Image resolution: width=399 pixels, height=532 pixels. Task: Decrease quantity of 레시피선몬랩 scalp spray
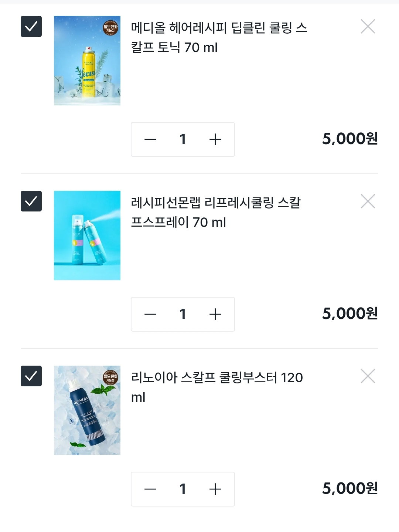pos(150,314)
